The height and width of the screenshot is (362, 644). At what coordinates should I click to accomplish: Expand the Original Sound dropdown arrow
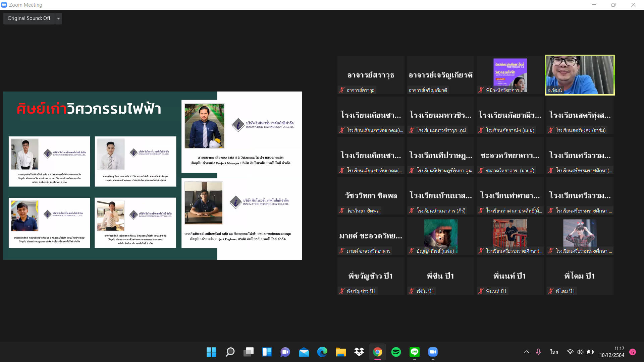pos(59,18)
